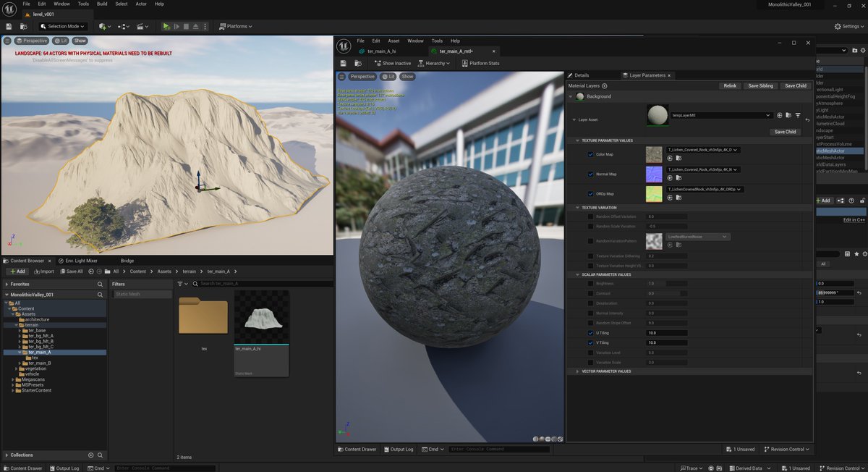Click search icon beside MonolithicValley_001
The height and width of the screenshot is (472, 868).
101,295
